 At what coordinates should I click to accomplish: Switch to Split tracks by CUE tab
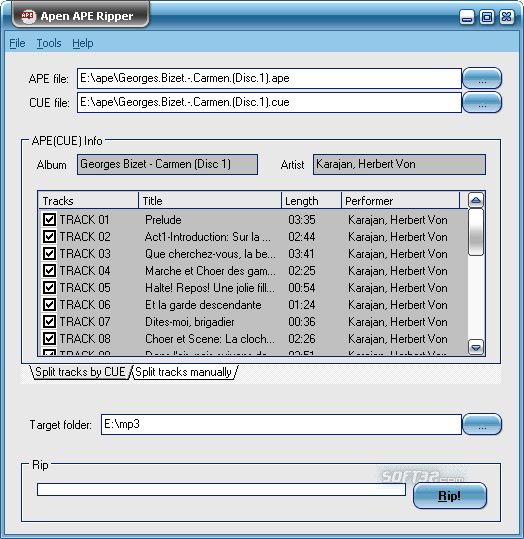coord(80,372)
